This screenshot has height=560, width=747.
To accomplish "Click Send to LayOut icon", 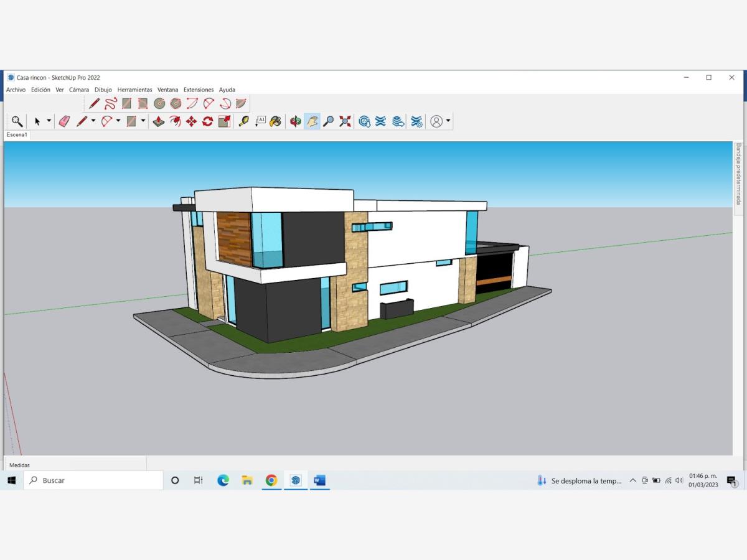I will 398,121.
